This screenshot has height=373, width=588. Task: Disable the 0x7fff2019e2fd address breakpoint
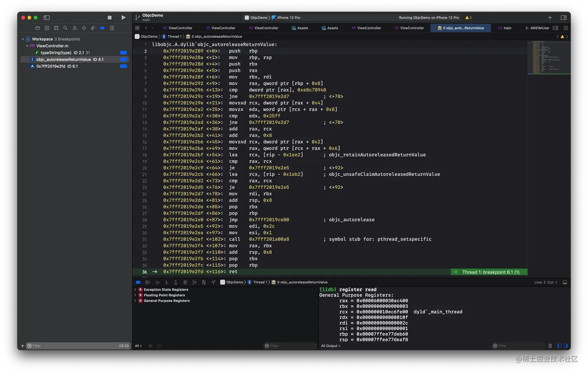click(x=123, y=66)
